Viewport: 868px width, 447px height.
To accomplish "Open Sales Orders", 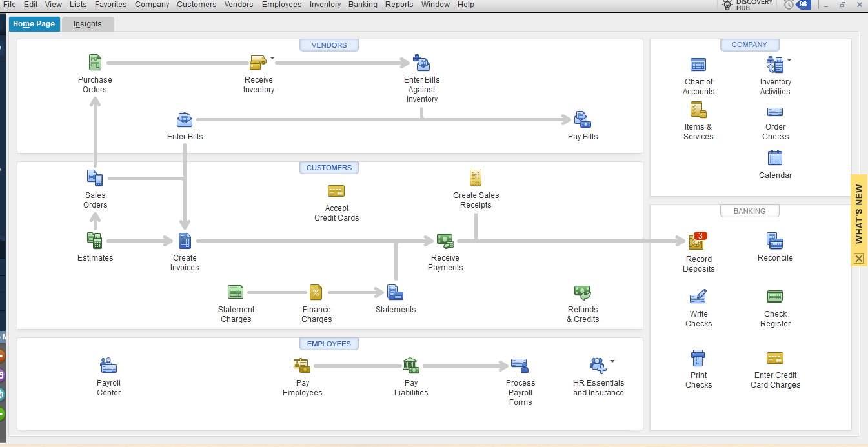I will tap(95, 178).
